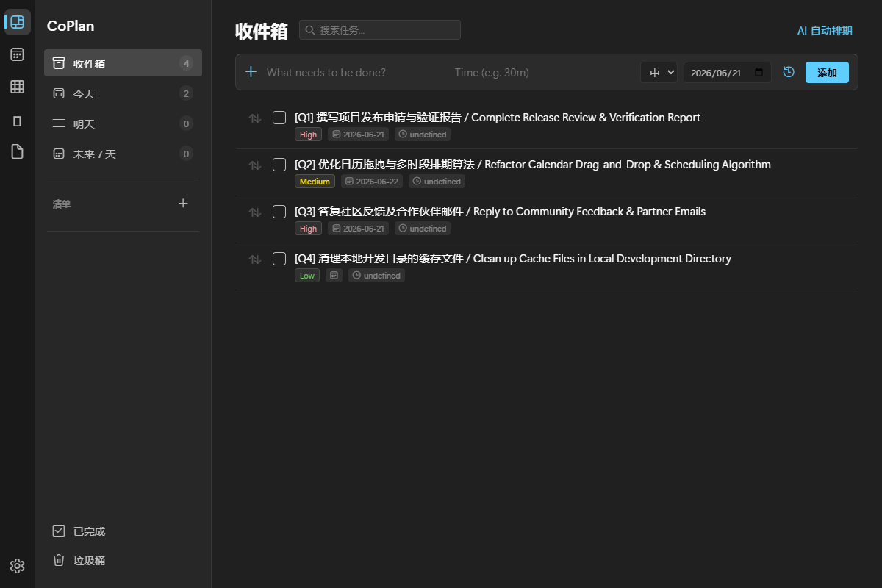Viewport: 882px width, 588px height.
Task: Select 今天 in the sidebar
Action: [123, 93]
